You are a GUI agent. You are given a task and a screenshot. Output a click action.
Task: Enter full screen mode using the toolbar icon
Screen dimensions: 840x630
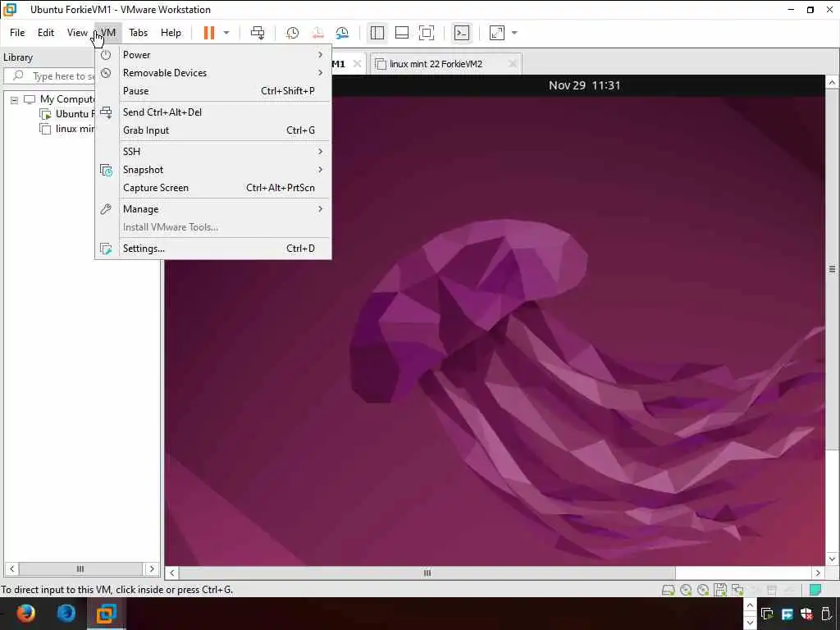(x=427, y=33)
